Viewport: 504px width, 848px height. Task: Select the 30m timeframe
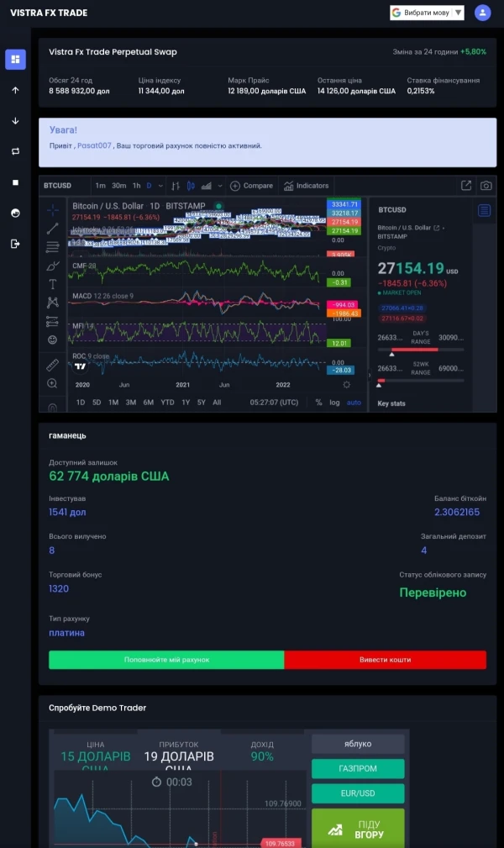[118, 186]
